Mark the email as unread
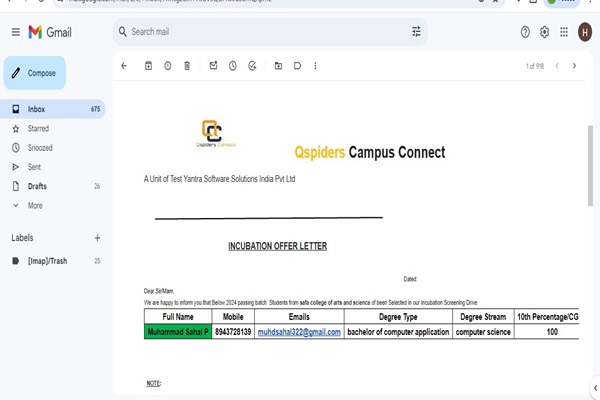 214,66
